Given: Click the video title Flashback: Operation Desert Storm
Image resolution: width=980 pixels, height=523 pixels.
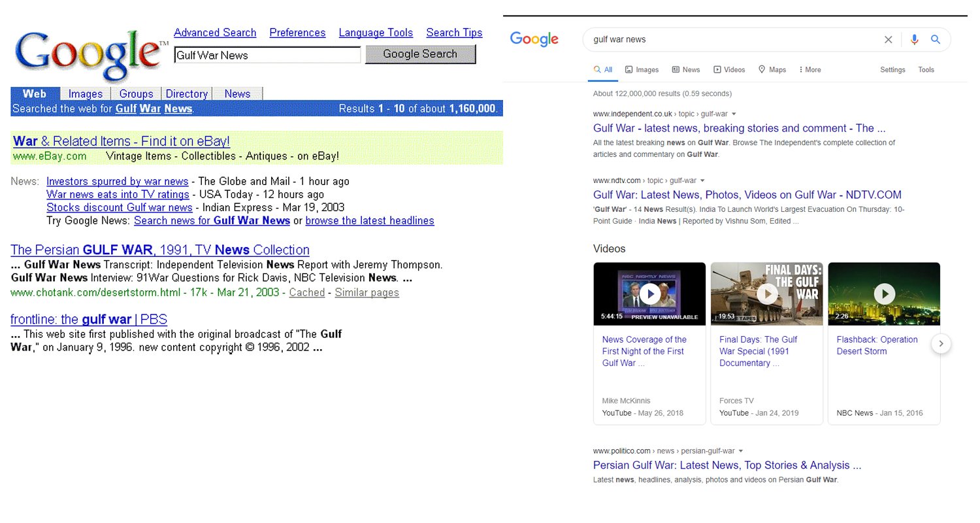Looking at the screenshot, I should pos(877,345).
